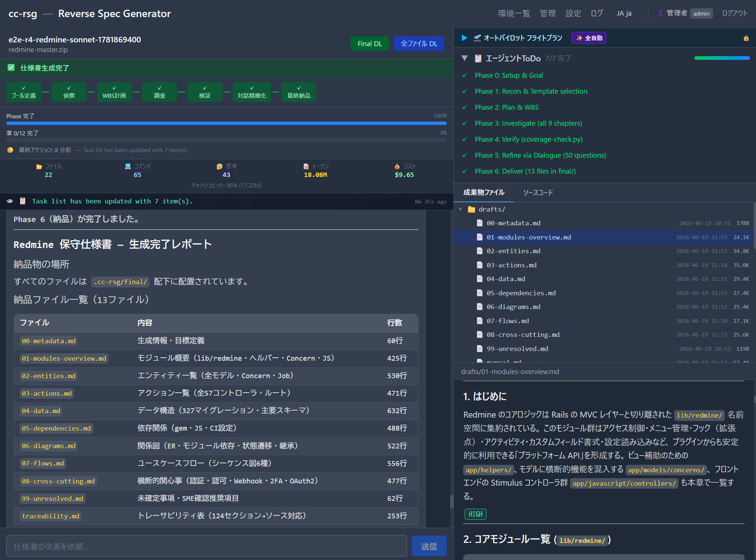Open the JA ja language selector
The height and width of the screenshot is (560, 756).
click(x=624, y=13)
